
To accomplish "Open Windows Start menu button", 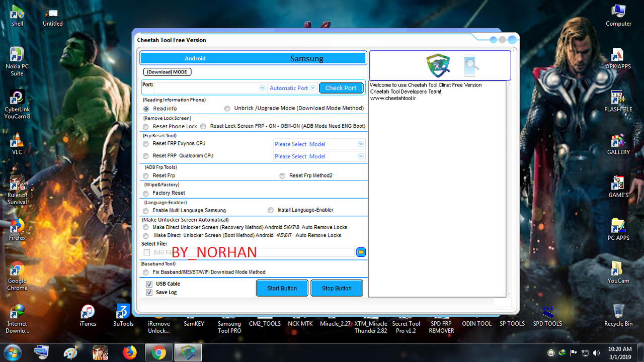I will pyautogui.click(x=12, y=353).
